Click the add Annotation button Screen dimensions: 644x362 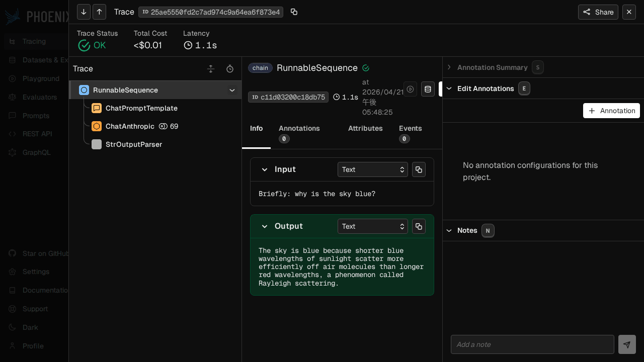[x=611, y=111]
